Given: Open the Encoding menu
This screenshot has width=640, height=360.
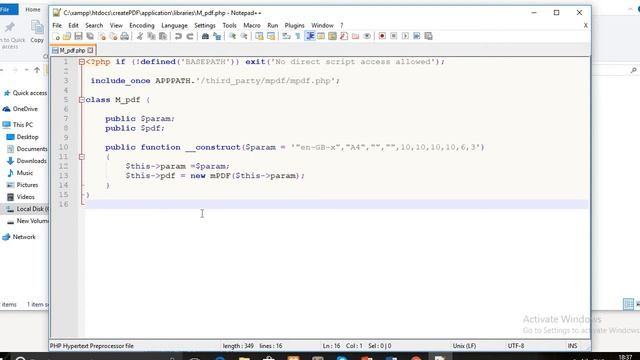Looking at the screenshot, I should tap(142, 25).
